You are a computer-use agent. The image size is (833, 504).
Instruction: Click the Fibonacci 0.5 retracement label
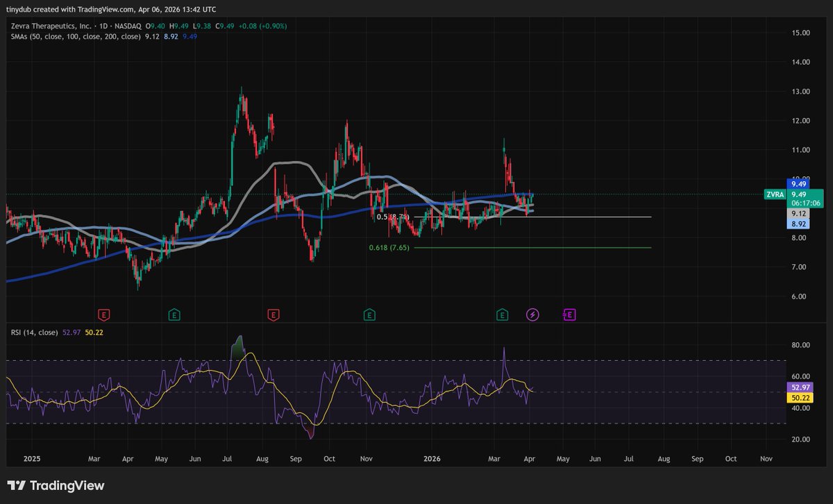(x=392, y=217)
